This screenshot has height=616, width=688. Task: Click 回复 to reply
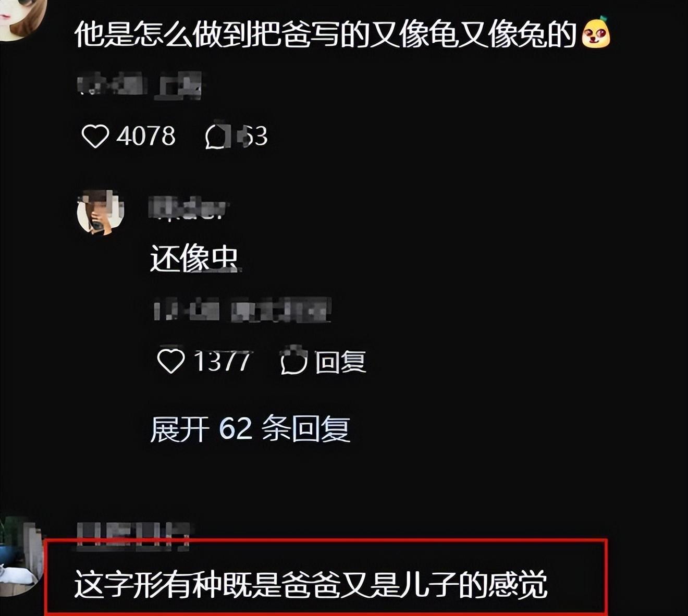[x=340, y=362]
